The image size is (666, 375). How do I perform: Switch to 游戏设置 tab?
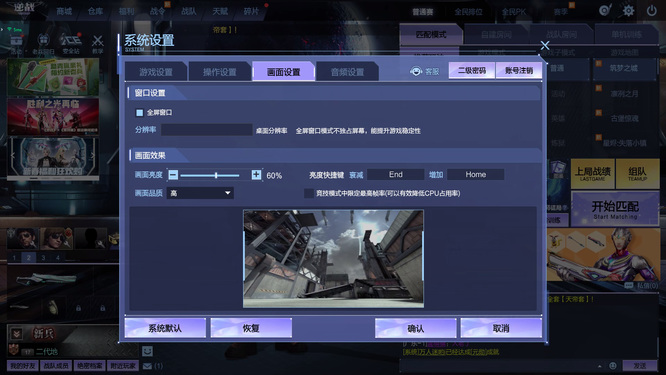point(156,72)
